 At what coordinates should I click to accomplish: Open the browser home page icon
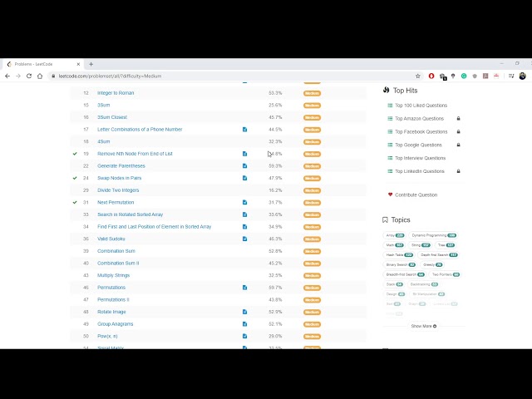[x=40, y=76]
